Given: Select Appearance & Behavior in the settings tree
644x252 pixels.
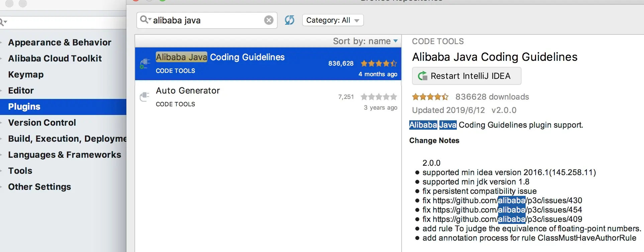Looking at the screenshot, I should click(x=60, y=42).
